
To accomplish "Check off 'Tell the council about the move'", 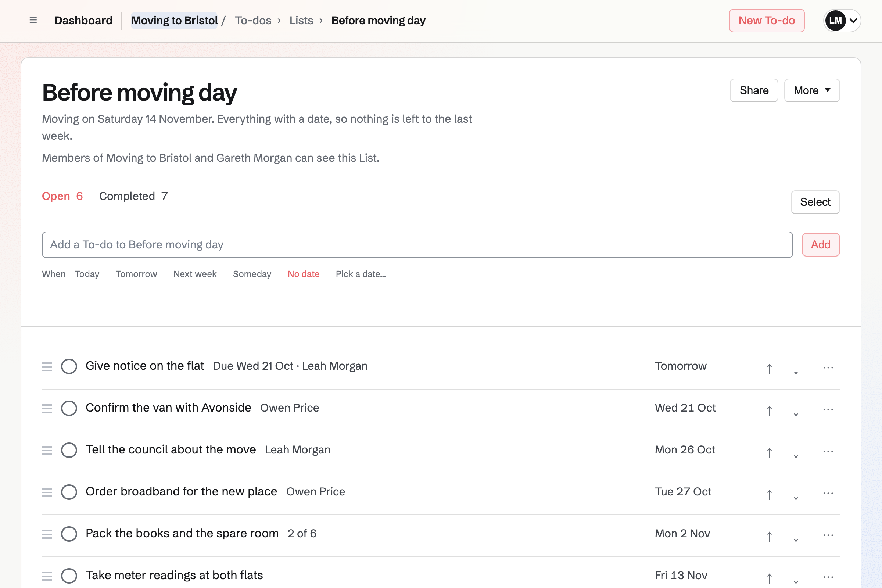I will click(69, 451).
